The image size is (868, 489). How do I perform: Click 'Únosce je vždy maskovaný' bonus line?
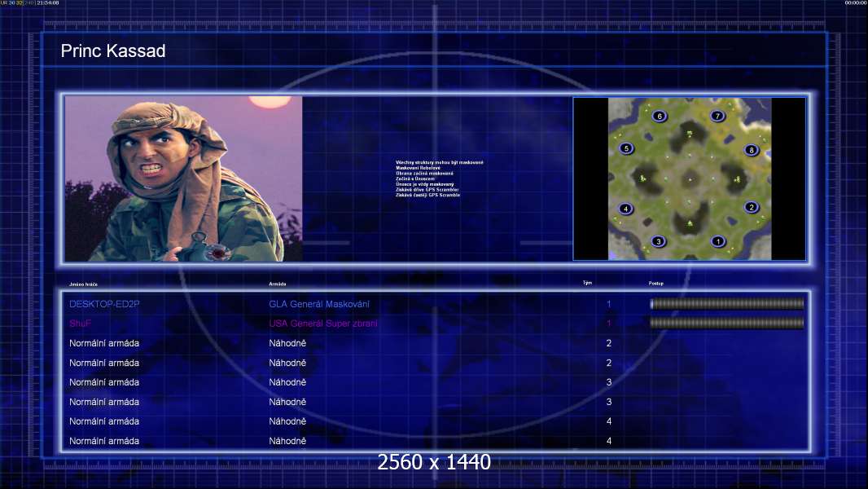click(x=424, y=184)
